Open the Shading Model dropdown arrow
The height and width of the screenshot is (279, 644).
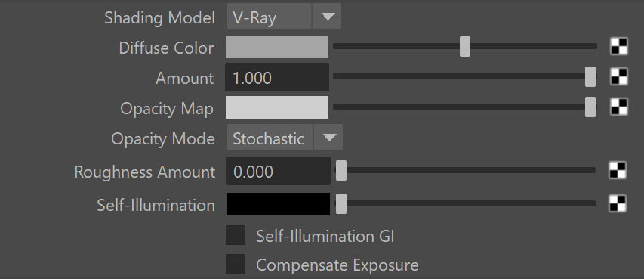tap(327, 17)
